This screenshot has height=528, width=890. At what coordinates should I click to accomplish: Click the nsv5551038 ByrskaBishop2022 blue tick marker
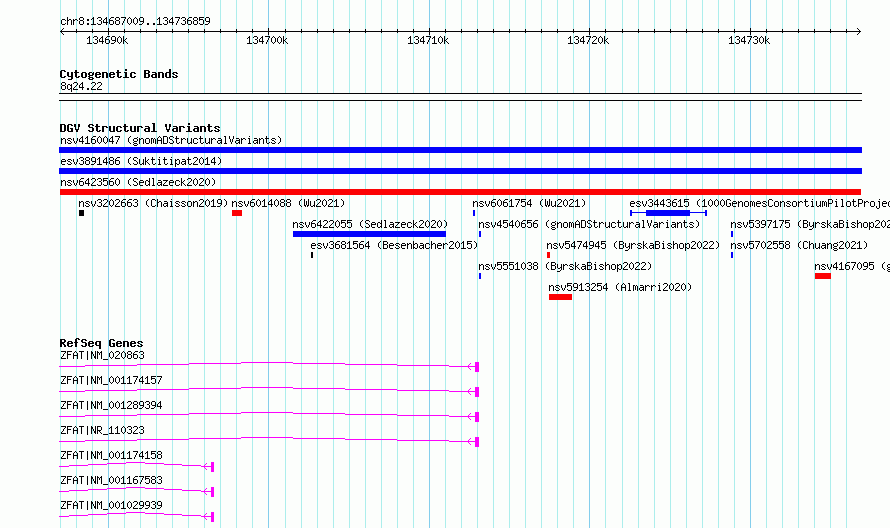tap(480, 276)
